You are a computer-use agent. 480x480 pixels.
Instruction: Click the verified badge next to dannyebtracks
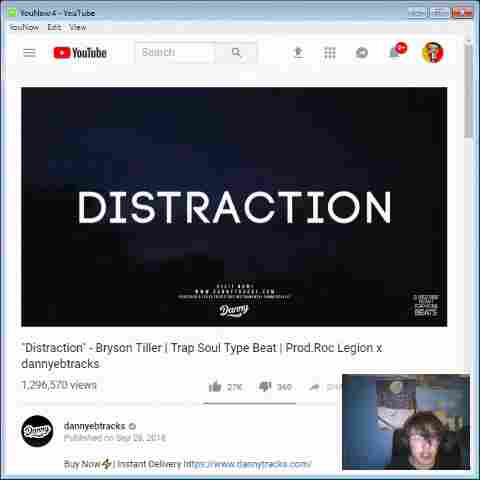132,426
